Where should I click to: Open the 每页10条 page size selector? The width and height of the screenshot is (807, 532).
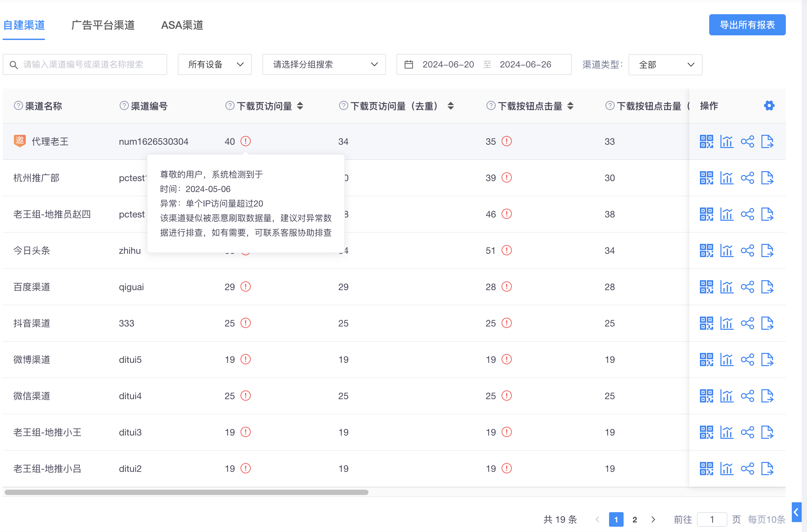click(x=766, y=519)
